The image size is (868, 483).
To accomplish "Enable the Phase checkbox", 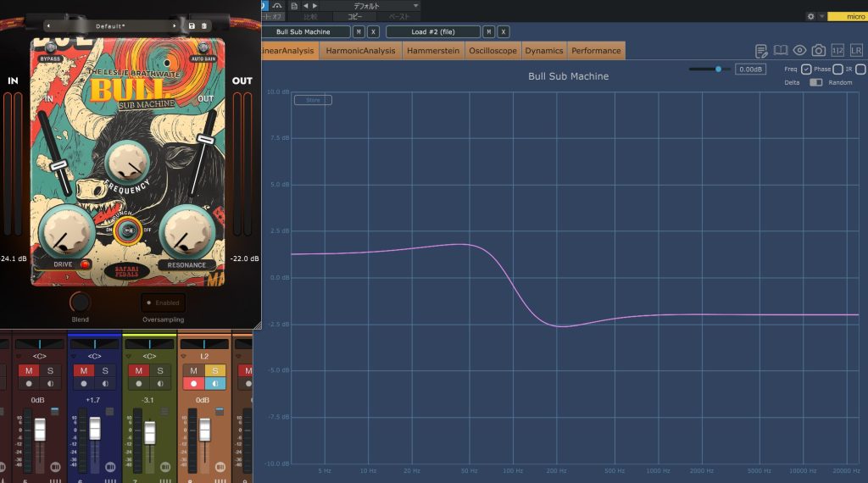I will pyautogui.click(x=837, y=69).
